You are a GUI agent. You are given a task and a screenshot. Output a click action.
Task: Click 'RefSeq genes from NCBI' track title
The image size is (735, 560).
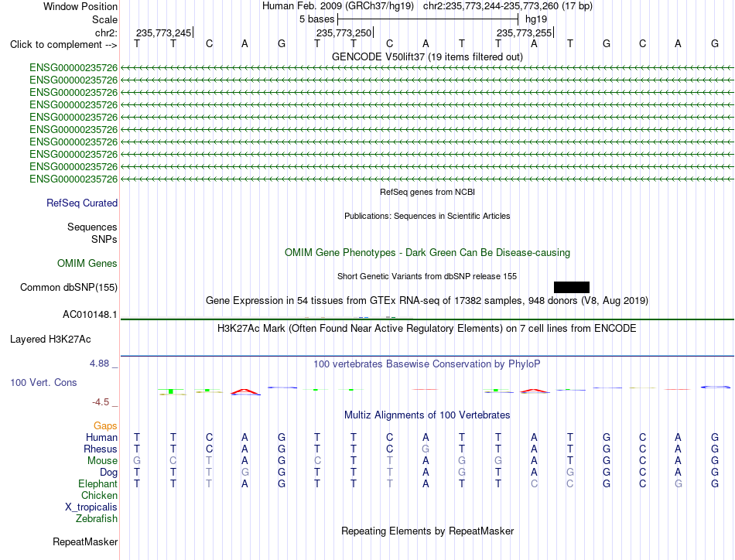click(427, 192)
